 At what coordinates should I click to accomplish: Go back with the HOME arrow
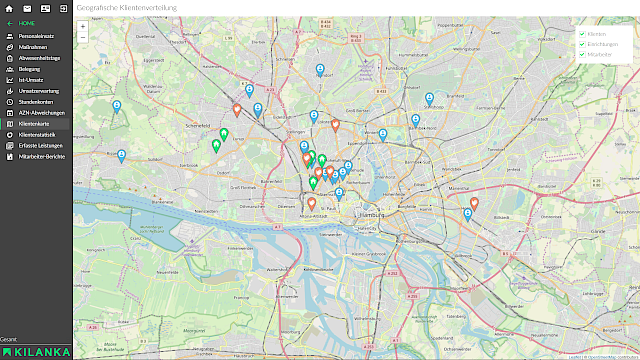tap(10, 24)
